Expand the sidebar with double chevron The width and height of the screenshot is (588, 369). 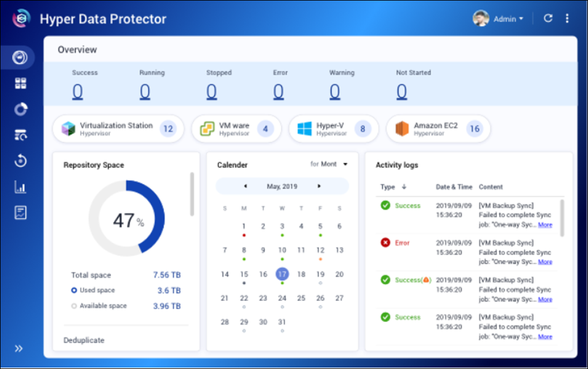(x=19, y=348)
